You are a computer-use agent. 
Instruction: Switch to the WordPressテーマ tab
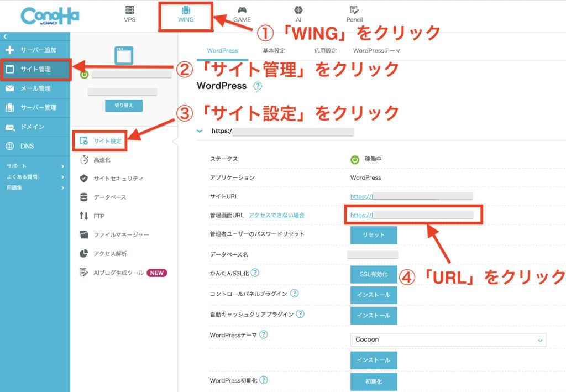[x=376, y=51]
